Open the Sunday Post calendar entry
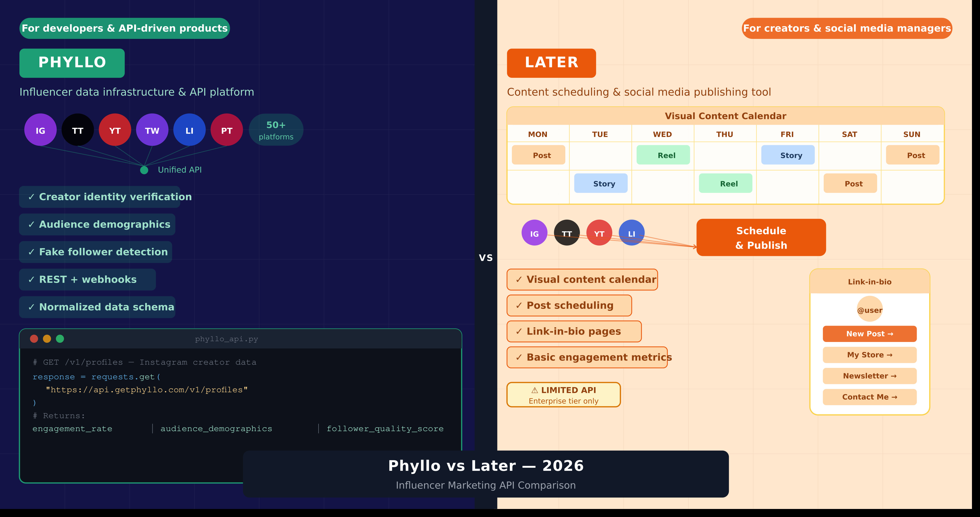The image size is (980, 517). pos(913,155)
